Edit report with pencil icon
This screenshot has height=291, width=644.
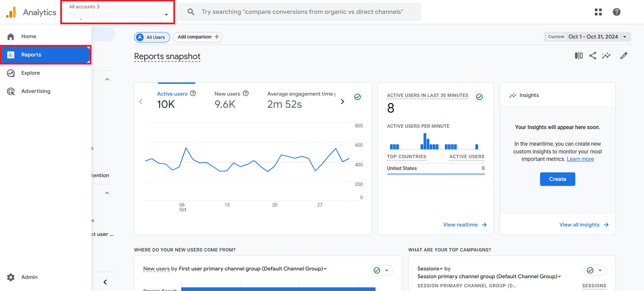[624, 55]
